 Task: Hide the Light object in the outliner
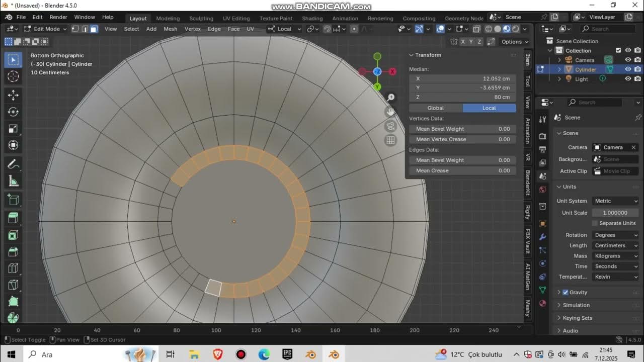click(627, 79)
